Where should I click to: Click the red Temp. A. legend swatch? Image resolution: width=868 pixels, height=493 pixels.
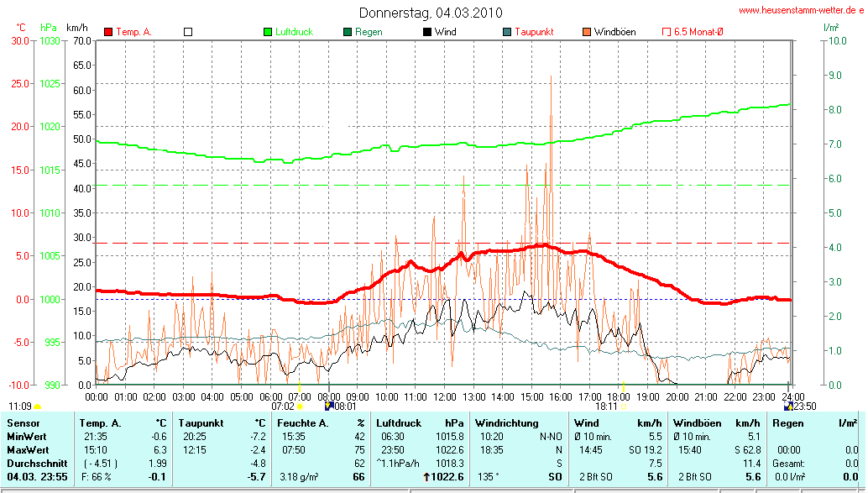coord(108,32)
